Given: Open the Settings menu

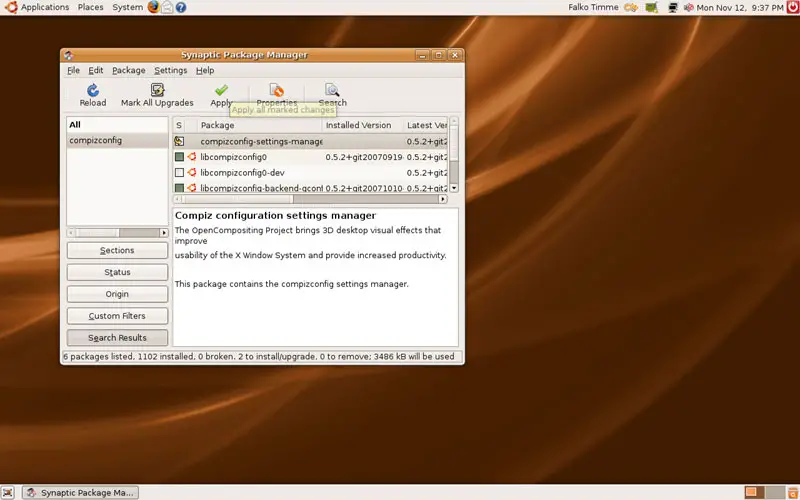Looking at the screenshot, I should [x=170, y=70].
